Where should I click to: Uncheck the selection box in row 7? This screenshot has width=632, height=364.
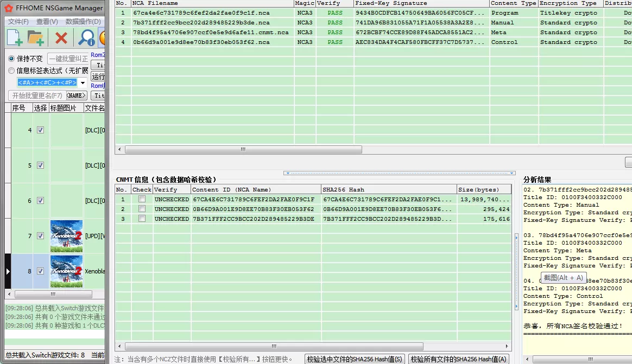point(40,236)
